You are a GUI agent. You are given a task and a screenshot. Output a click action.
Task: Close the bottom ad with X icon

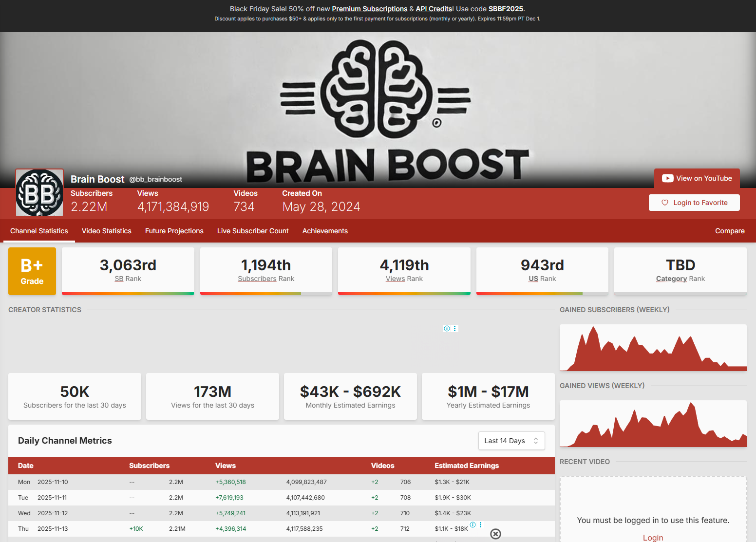coord(495,534)
